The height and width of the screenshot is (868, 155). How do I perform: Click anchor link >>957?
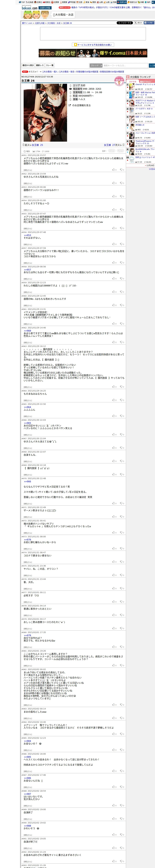pyautogui.click(x=27, y=270)
